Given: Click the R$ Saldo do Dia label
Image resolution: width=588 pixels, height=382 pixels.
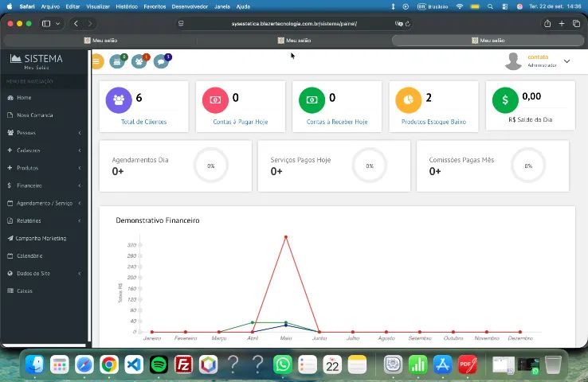Looking at the screenshot, I should (x=531, y=119).
